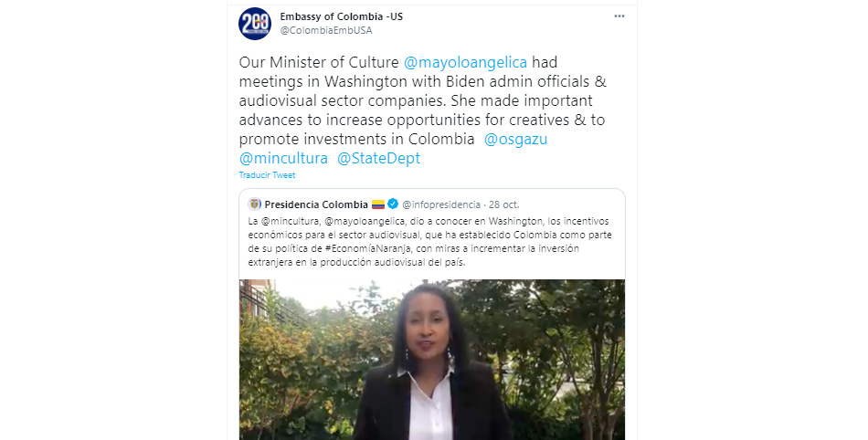Viewport: 868px width, 440px height.
Task: Click the @ColombiaEmbUSA handle
Action: [x=326, y=30]
